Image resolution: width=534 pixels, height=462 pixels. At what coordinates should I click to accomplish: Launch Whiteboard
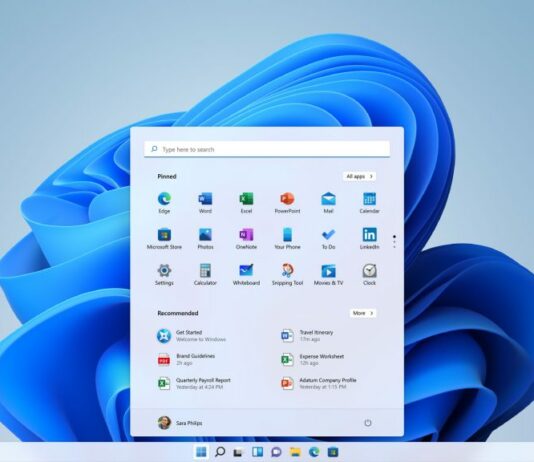[x=246, y=275]
